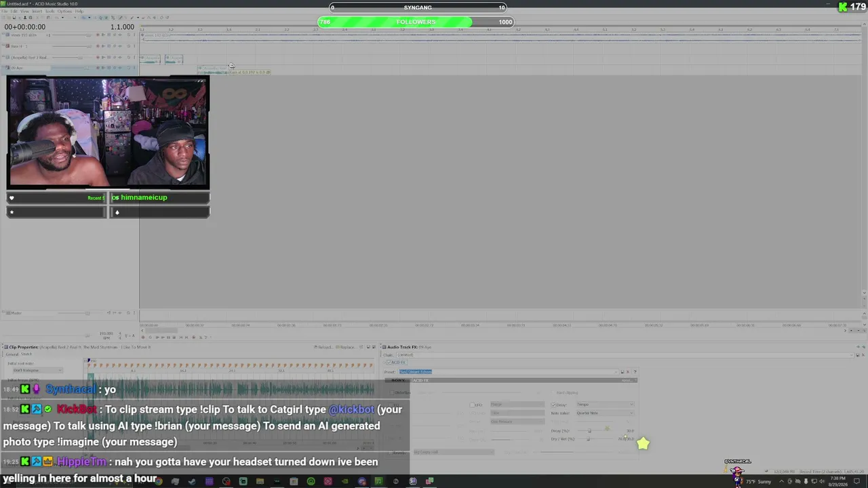Toggle the Reverb checkbox
868x488 pixels.
tap(391, 452)
